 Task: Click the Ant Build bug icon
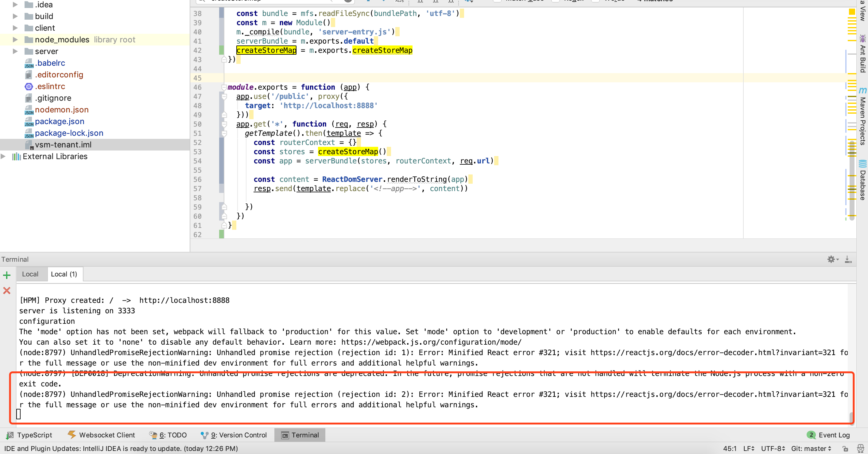tap(862, 38)
